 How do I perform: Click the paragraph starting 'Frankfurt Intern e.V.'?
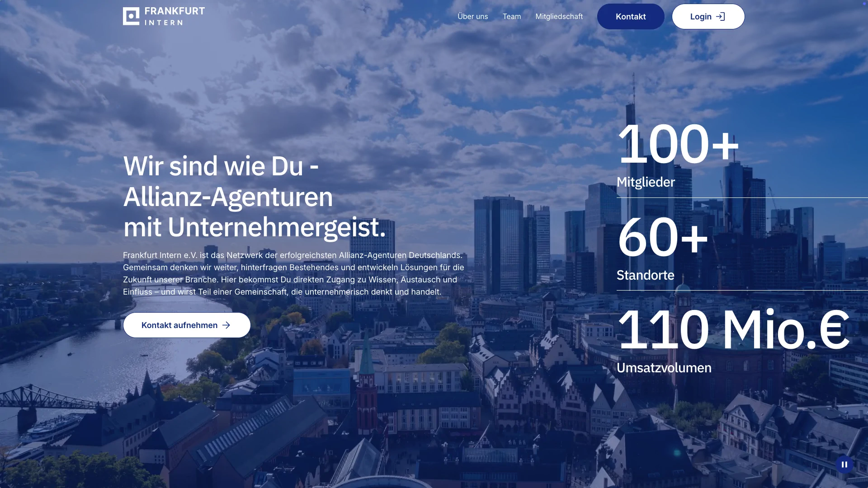point(294,273)
